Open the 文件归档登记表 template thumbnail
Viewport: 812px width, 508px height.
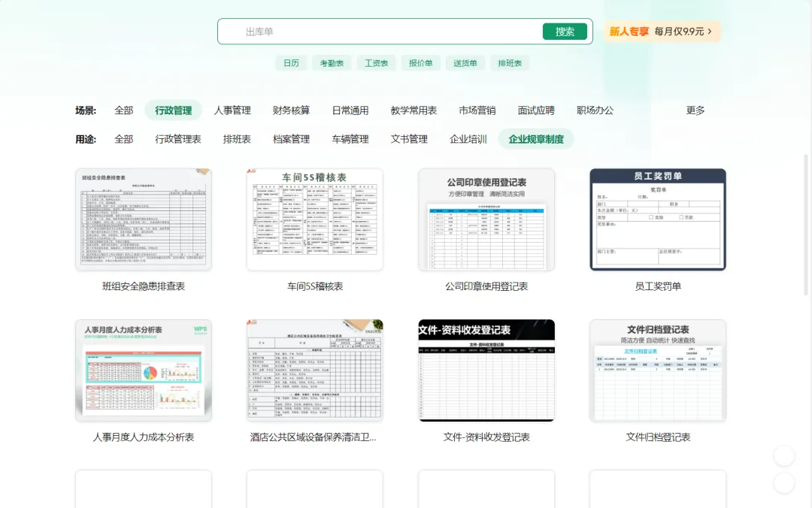[x=658, y=370]
